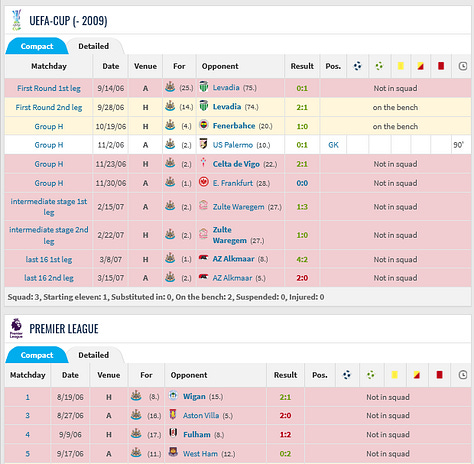Open E. Frankfurt opponent link
The image size is (474, 464).
233,183
